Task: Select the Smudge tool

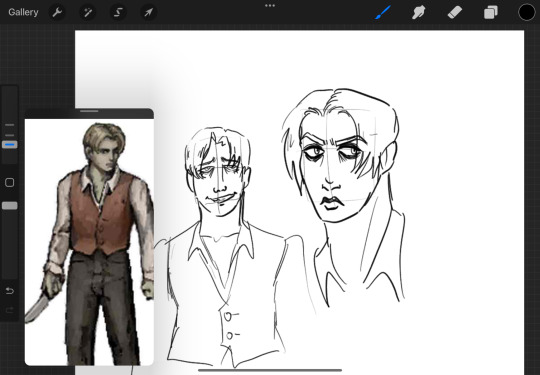Action: click(x=418, y=13)
